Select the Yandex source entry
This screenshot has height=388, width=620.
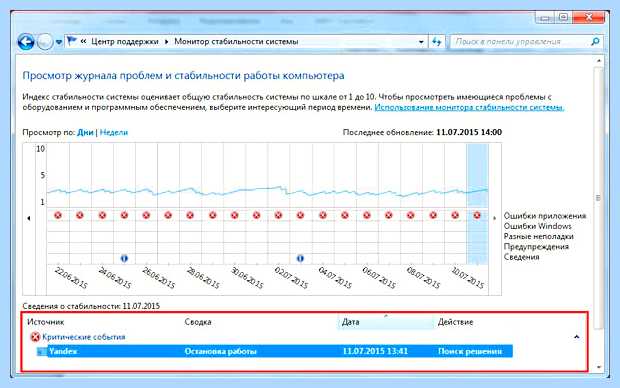(63, 351)
